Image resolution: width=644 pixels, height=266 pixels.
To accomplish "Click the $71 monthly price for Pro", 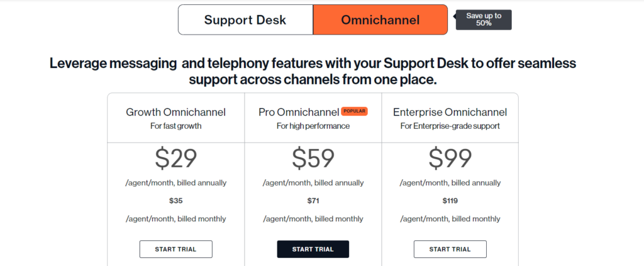I will pos(313,201).
